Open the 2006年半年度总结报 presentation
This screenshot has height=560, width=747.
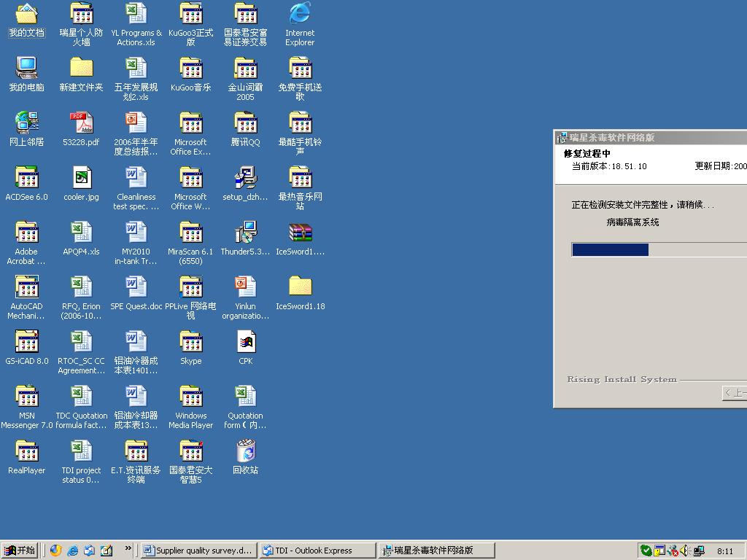(136, 134)
